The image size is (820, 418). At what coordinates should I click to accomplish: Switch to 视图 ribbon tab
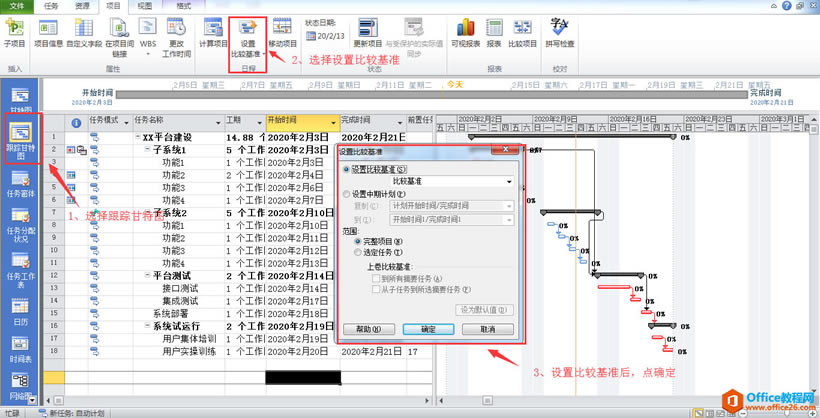click(x=144, y=6)
